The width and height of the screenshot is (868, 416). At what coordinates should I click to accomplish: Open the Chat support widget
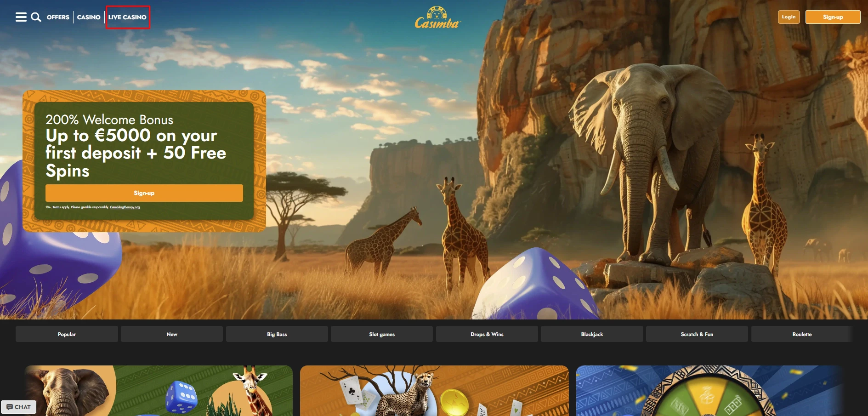pyautogui.click(x=18, y=407)
